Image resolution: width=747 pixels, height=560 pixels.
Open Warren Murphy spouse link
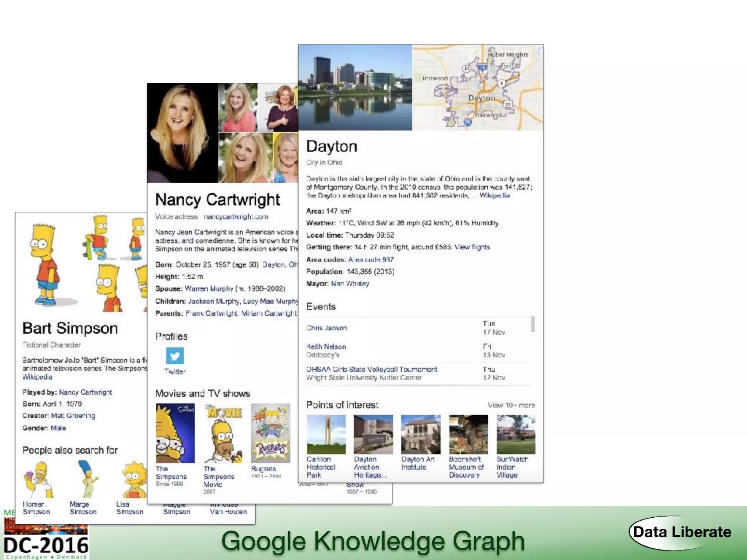point(209,289)
